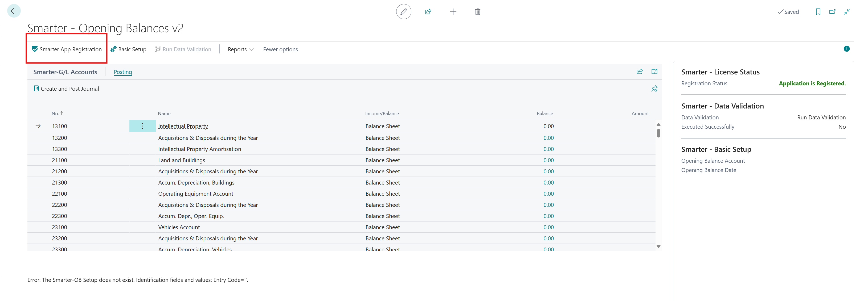The height and width of the screenshot is (301, 868).
Task: Click the Executed Successfully No value
Action: tap(842, 127)
